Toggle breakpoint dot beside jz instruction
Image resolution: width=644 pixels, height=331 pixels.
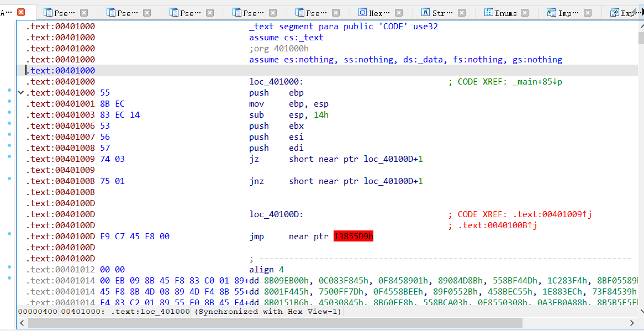(x=9, y=156)
